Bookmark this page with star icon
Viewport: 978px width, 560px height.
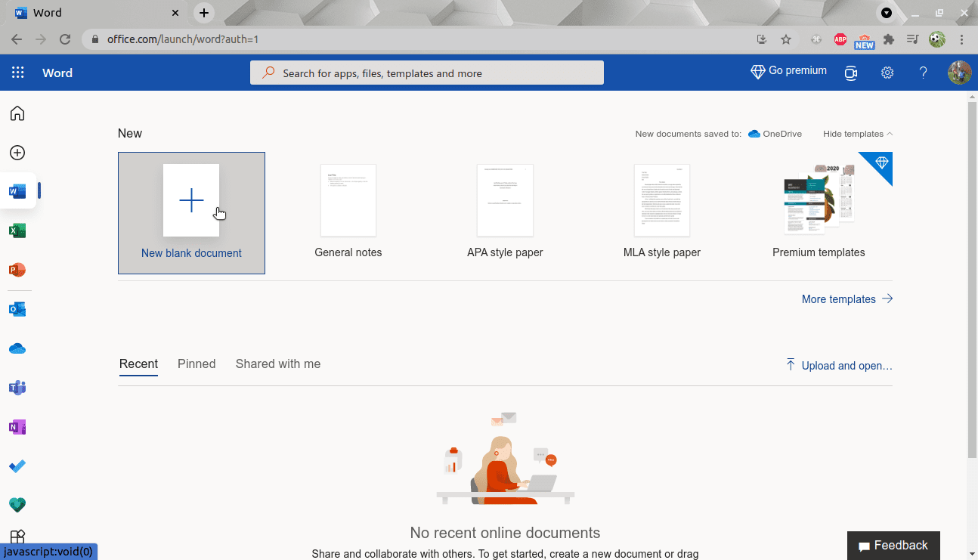click(786, 39)
